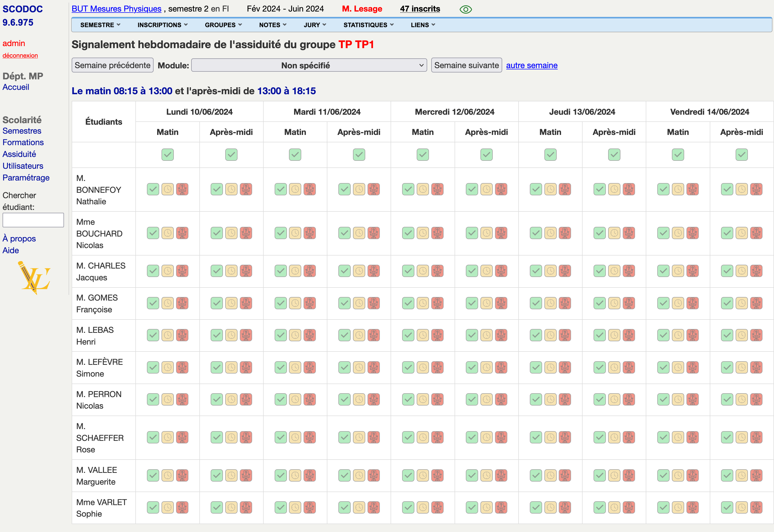Mark PERRON Nicolas late Friday morning
The image size is (774, 532).
point(678,399)
